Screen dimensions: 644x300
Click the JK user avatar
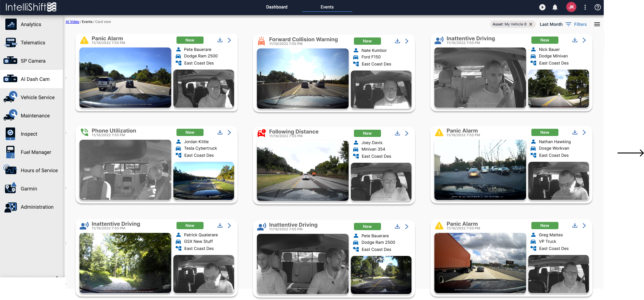tap(571, 7)
